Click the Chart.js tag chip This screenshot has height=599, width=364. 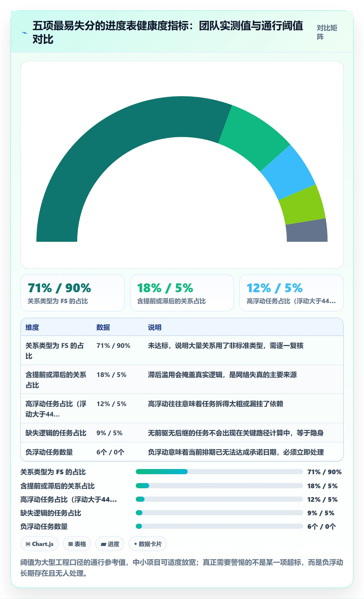(40, 544)
